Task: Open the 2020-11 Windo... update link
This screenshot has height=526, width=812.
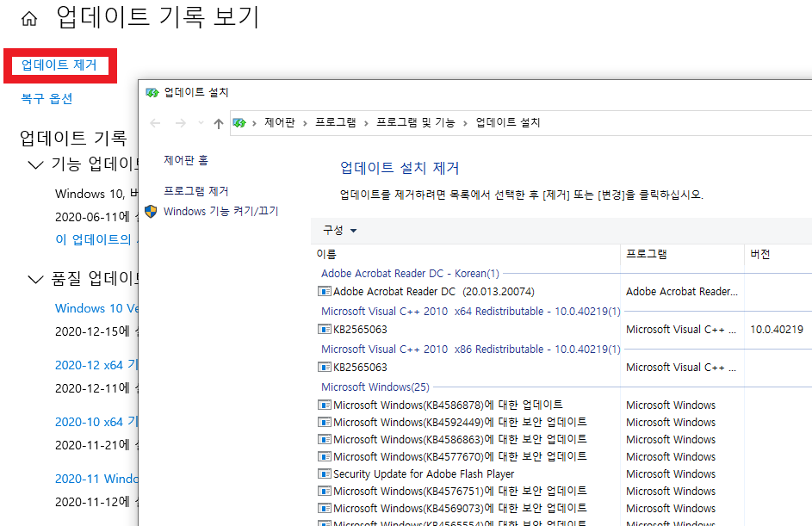Action: [96, 479]
